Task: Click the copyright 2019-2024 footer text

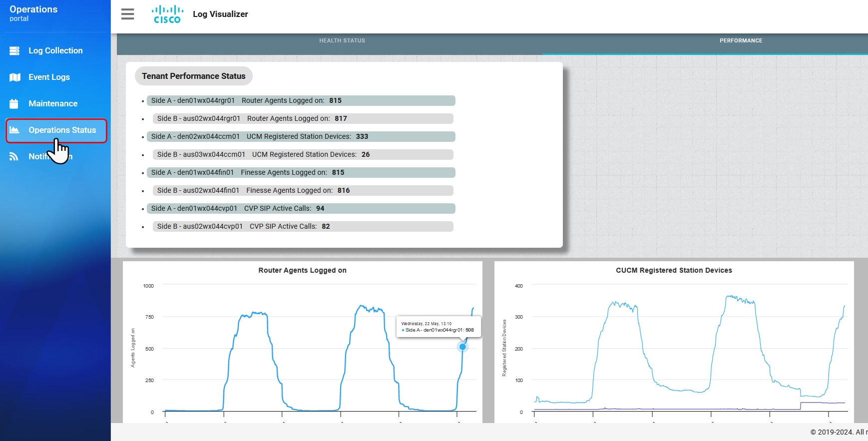Action: pos(839,432)
